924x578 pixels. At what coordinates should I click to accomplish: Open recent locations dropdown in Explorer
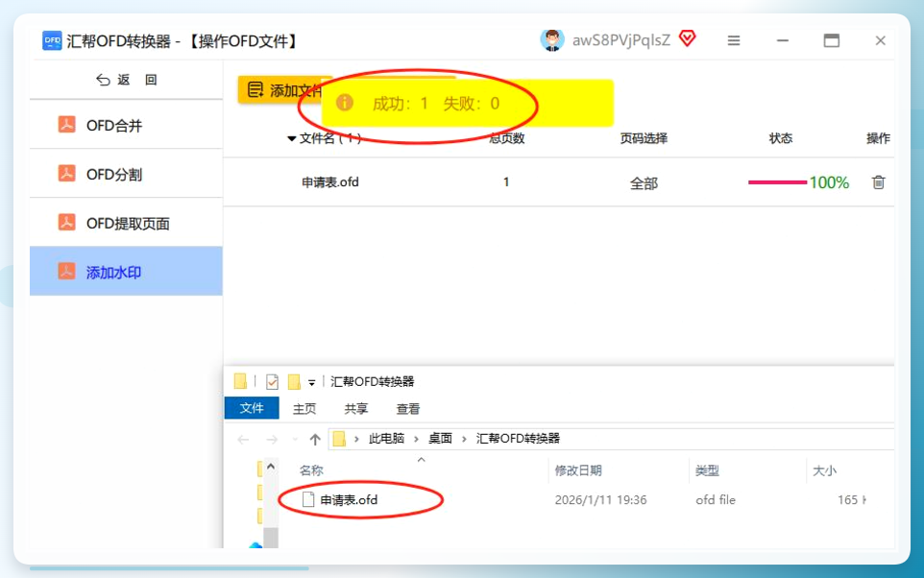click(295, 440)
